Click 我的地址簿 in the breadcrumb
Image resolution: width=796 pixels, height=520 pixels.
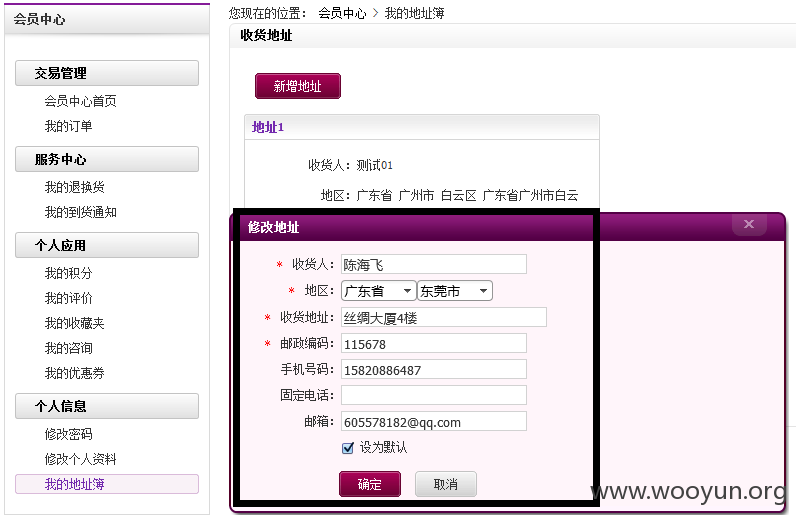tap(414, 13)
